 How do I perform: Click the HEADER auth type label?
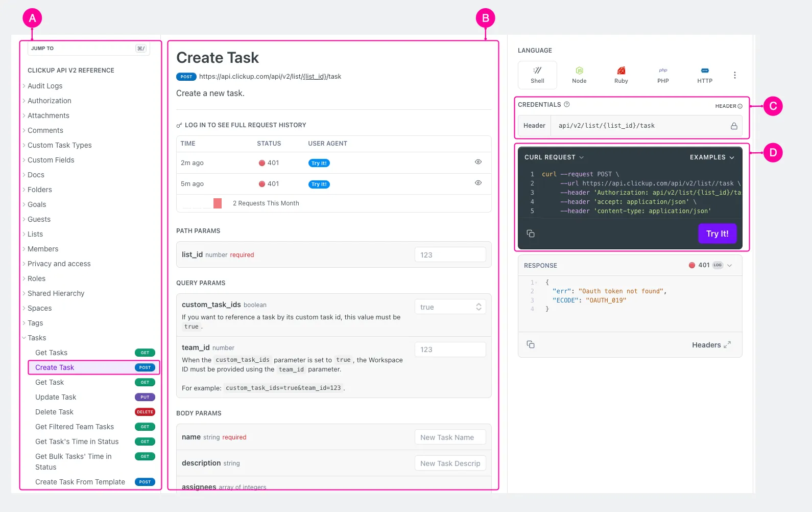[x=729, y=106]
